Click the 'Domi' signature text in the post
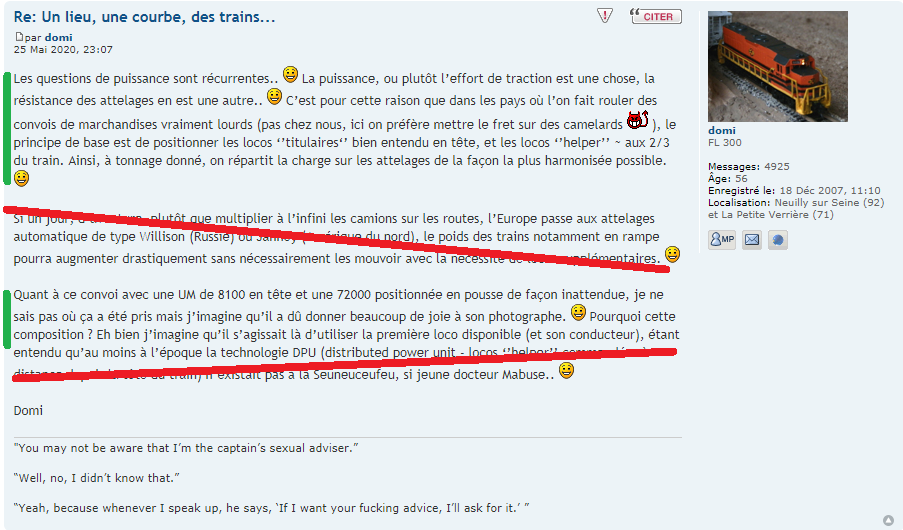The height and width of the screenshot is (530, 903). point(28,411)
